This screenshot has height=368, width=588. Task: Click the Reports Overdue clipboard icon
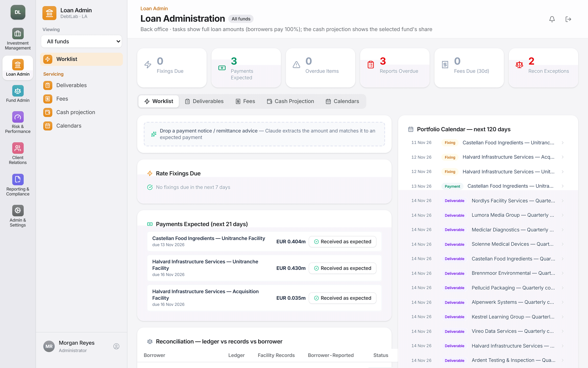point(371,65)
